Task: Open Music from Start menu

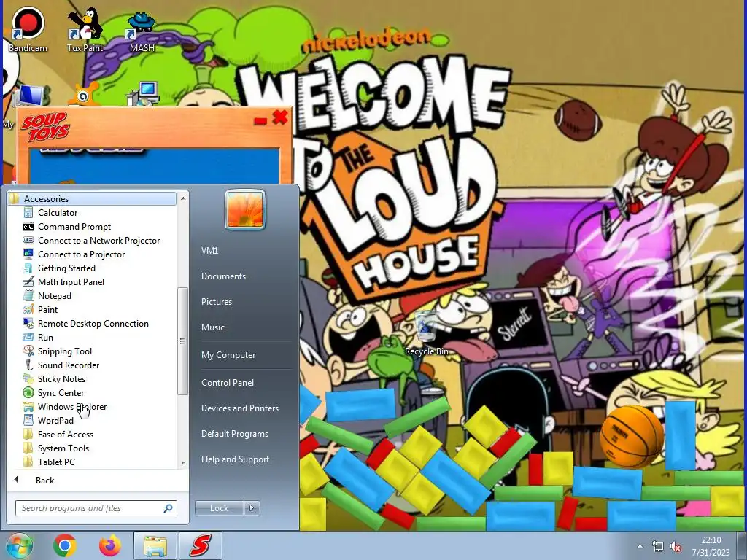Action: tap(213, 327)
